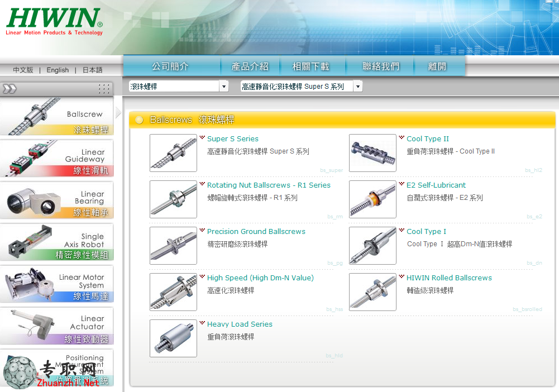Open the 公司簡介 menu

point(170,66)
